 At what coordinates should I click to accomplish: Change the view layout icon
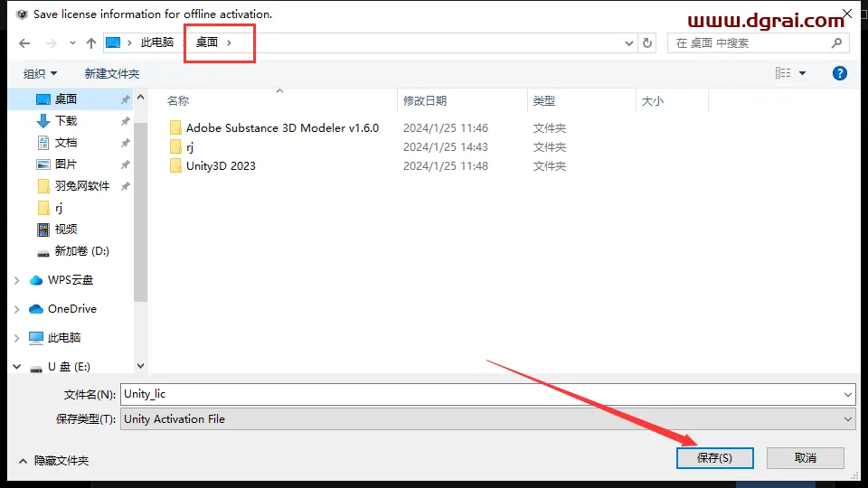pos(783,73)
